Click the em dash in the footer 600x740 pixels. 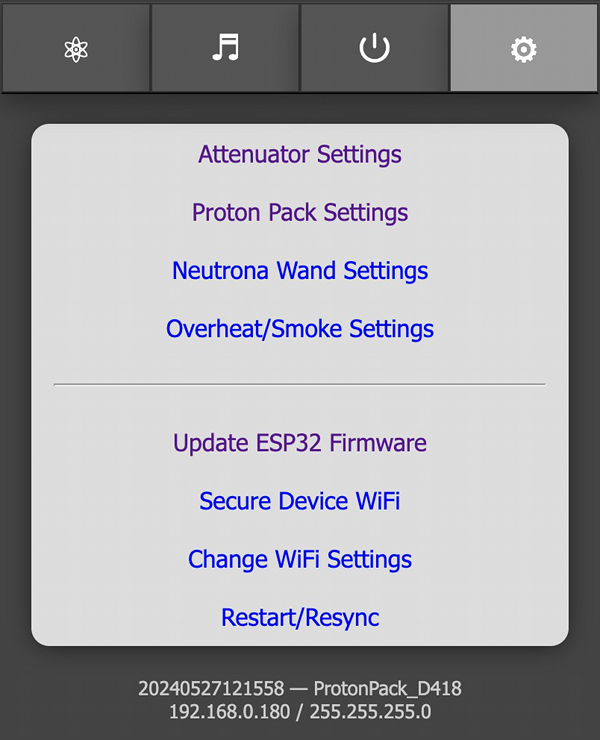click(x=297, y=689)
